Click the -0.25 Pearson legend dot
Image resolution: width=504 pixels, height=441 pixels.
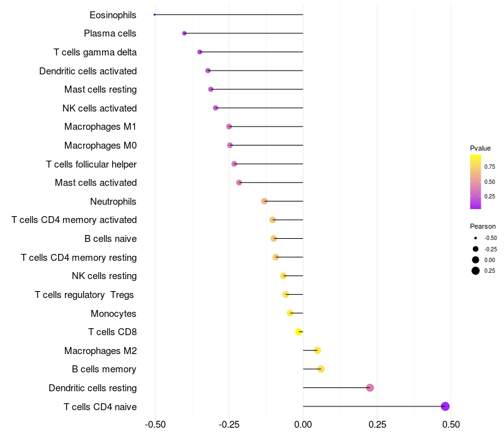(x=476, y=249)
